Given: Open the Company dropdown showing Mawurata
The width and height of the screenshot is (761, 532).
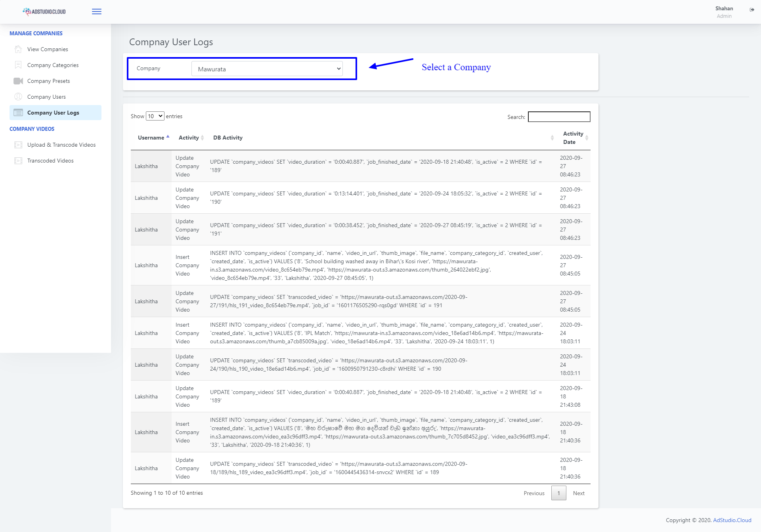Looking at the screenshot, I should pos(267,69).
